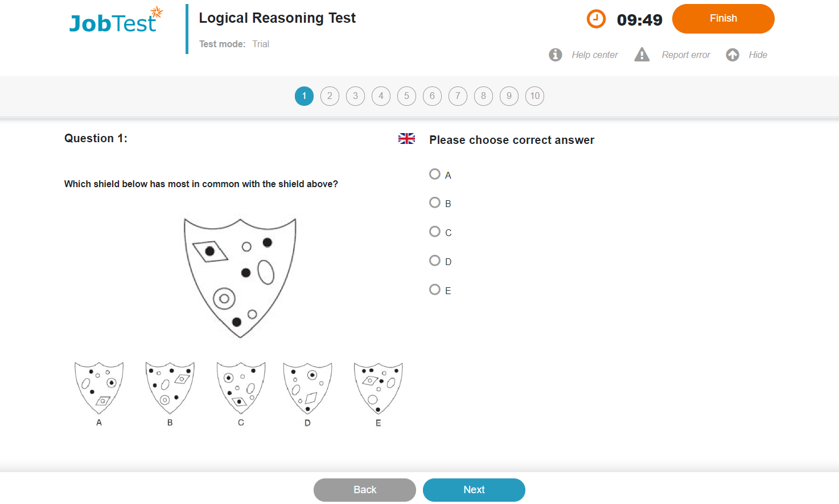Click the Hide up-arrow icon
This screenshot has height=504, width=839.
point(733,55)
